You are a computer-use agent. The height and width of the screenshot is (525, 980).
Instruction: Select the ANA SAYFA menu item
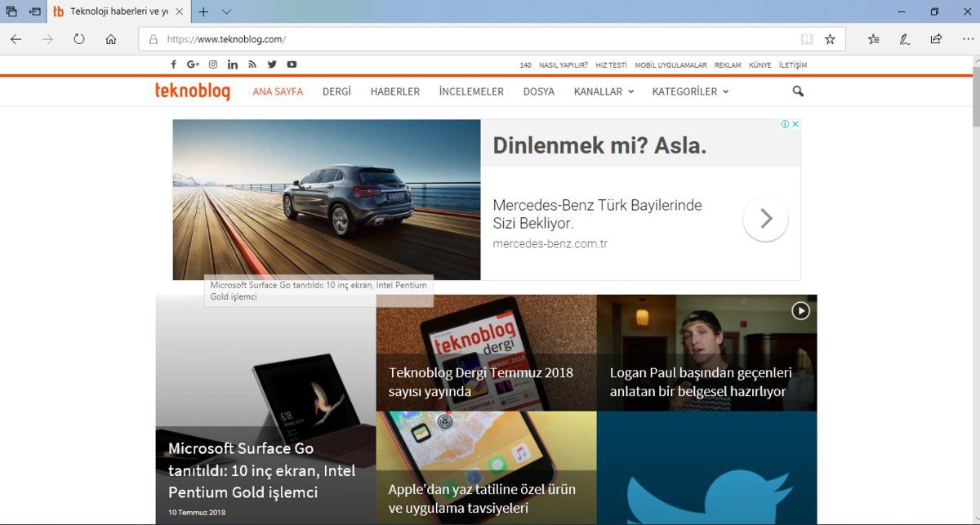278,91
